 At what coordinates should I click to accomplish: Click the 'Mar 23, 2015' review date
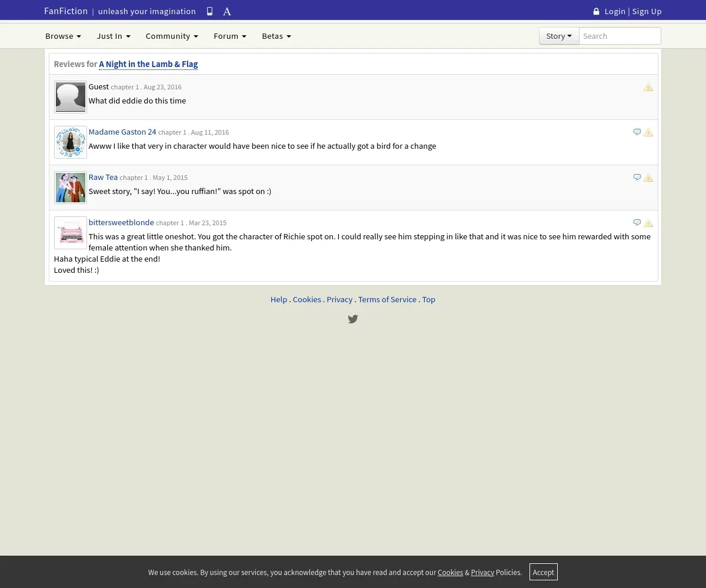coord(208,223)
